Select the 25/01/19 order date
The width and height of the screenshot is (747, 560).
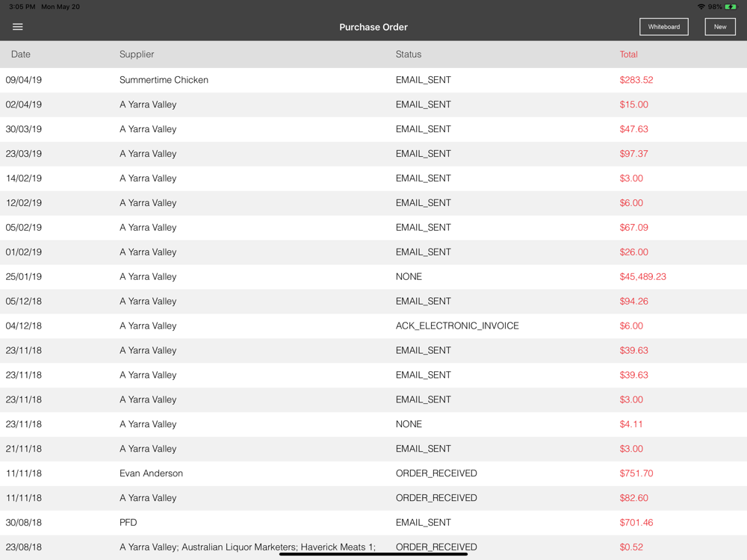[x=23, y=277]
